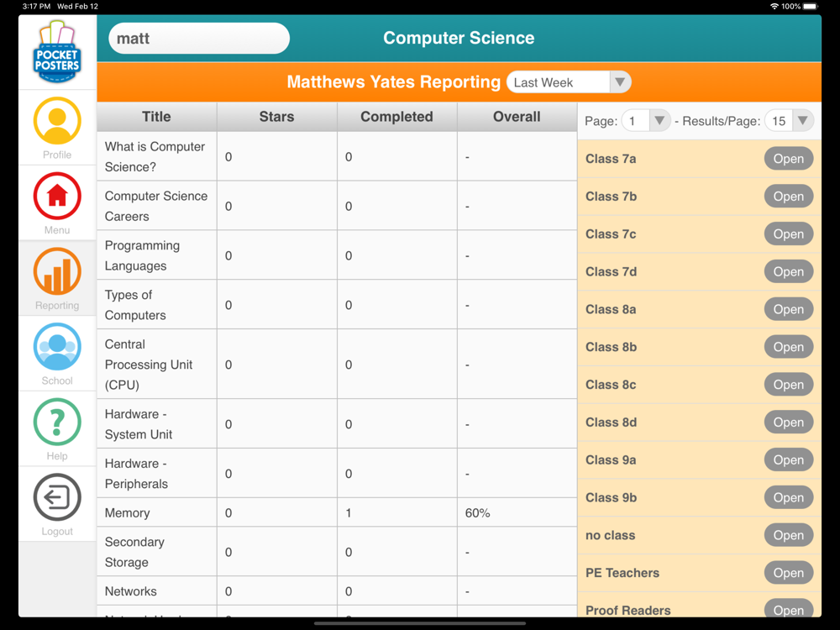Click the Completed value 1 for Memory

pos(349,513)
